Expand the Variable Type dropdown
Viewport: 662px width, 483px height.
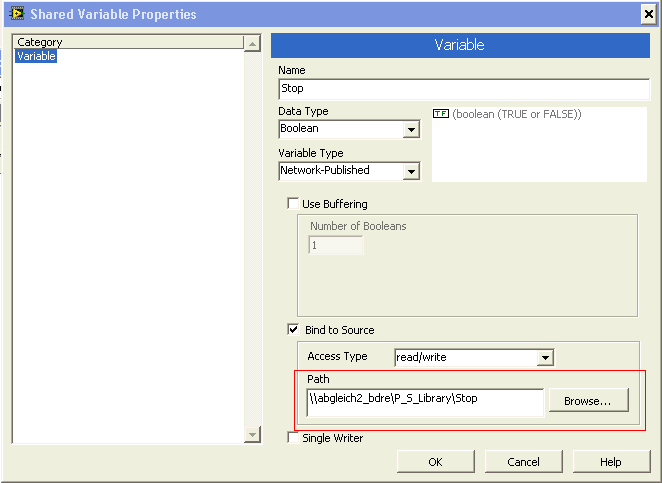coord(411,171)
